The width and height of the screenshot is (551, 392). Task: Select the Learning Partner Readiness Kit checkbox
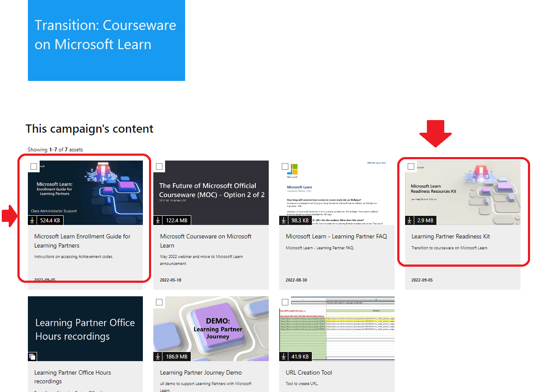point(411,167)
